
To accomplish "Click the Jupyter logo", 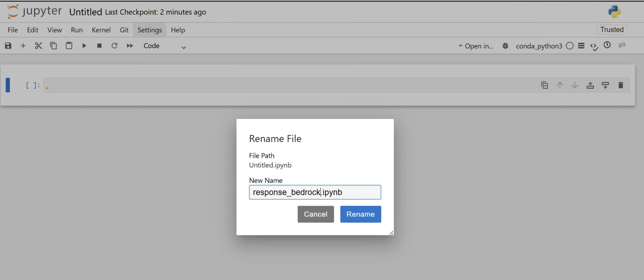I will point(34,12).
